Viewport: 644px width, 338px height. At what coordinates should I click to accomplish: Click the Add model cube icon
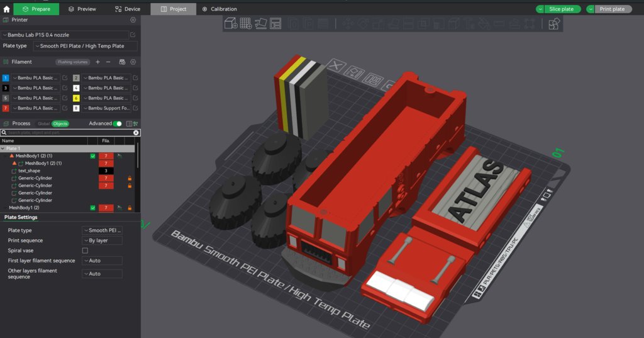coord(231,23)
